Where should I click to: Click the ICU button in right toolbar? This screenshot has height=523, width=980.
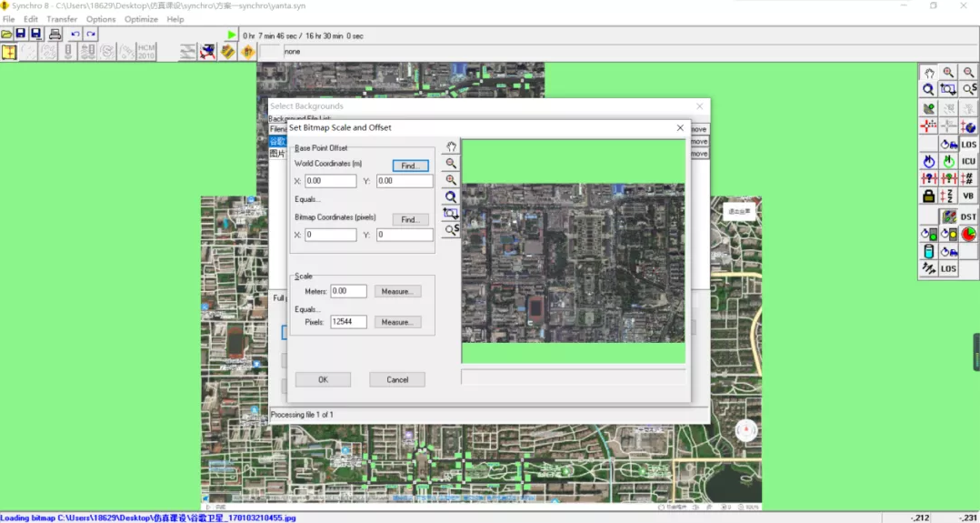pos(968,161)
